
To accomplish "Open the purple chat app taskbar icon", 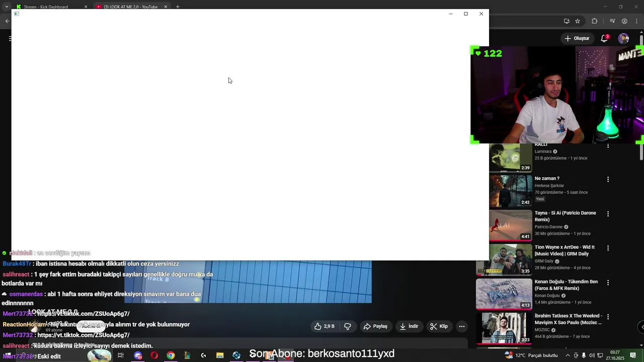I will 138,355.
